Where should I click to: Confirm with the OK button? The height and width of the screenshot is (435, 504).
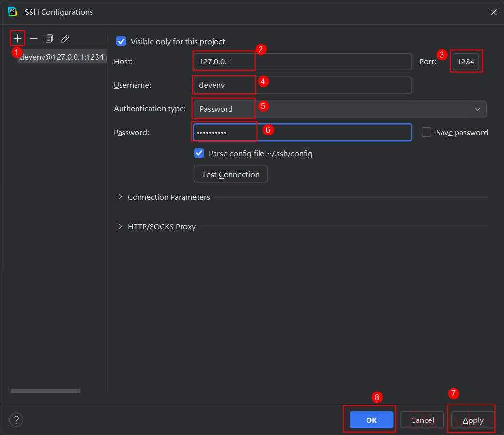coord(371,420)
